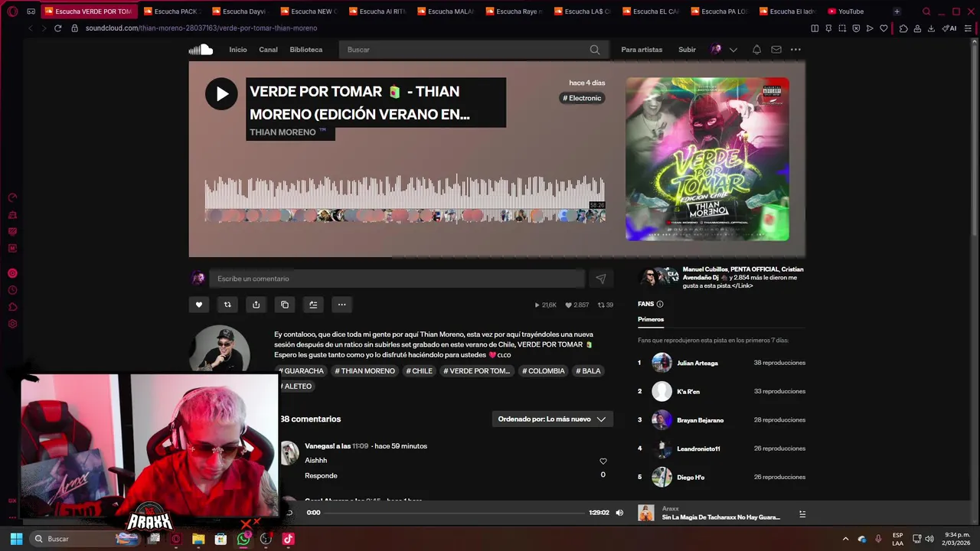
Task: Open the next-up playlist queue icon
Action: (x=802, y=514)
